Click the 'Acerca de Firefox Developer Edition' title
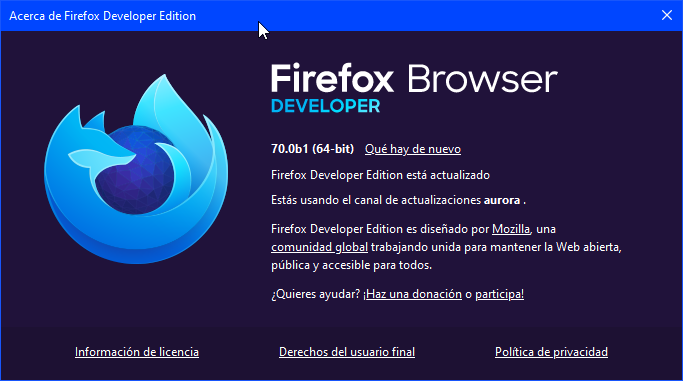The height and width of the screenshot is (381, 683). [x=102, y=16]
